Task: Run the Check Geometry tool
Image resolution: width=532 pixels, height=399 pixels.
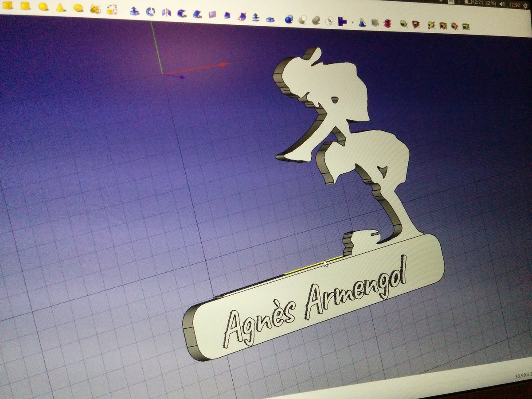Action: [362, 23]
